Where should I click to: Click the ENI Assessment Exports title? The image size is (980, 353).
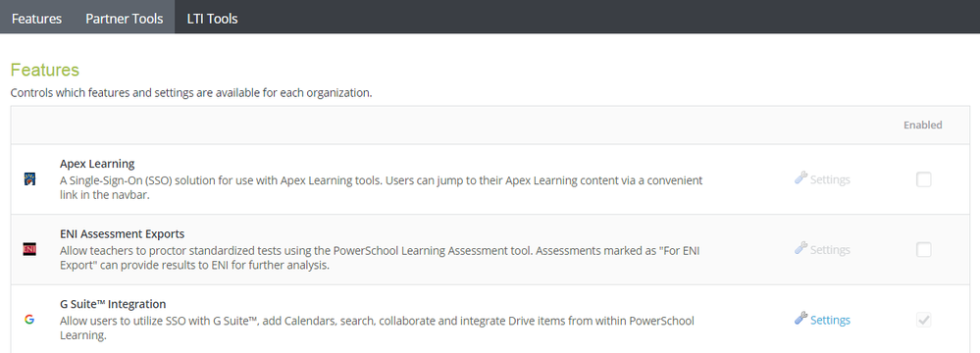click(x=123, y=234)
